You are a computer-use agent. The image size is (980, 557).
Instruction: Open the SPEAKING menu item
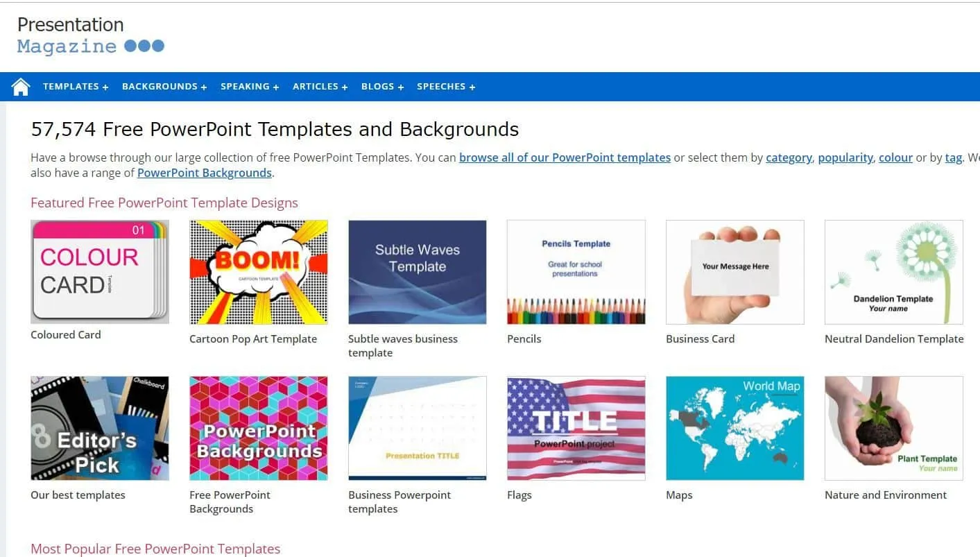(x=246, y=86)
